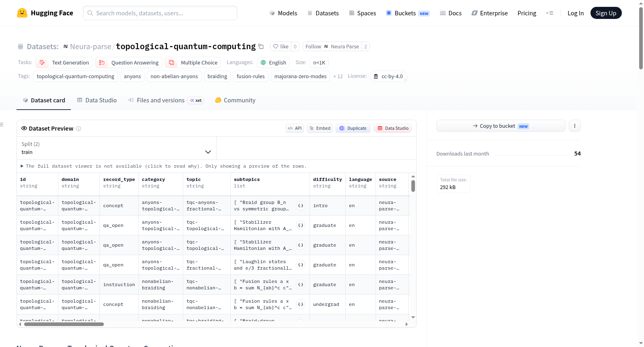Viewport: 644px width, 347px height.
Task: Expand subtopics JSON for Laughlin states row
Action: [x=301, y=265]
